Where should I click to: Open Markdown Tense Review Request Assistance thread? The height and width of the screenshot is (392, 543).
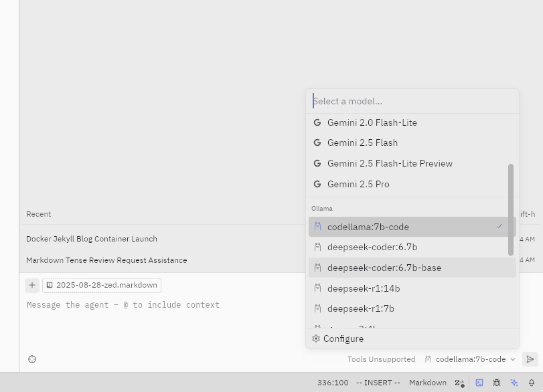click(x=106, y=260)
